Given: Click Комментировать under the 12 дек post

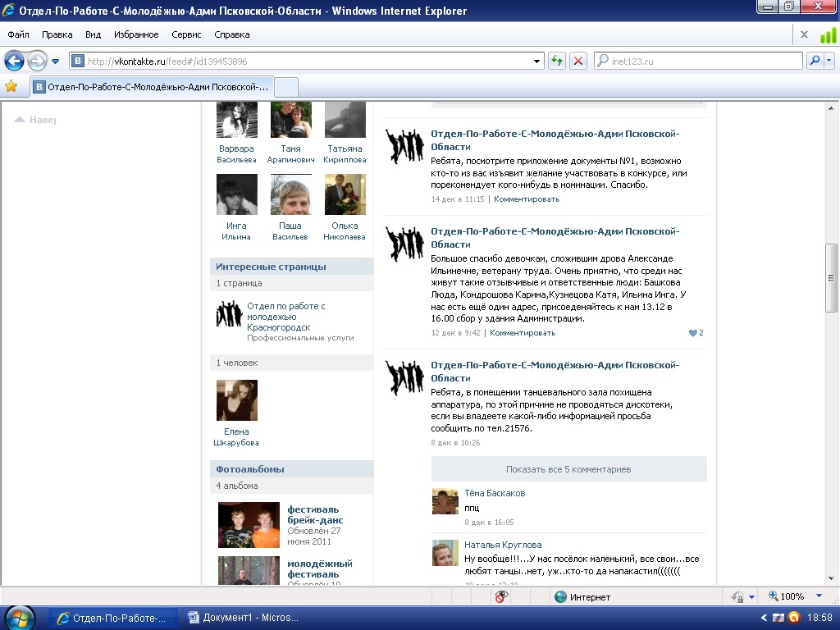Looking at the screenshot, I should (523, 333).
